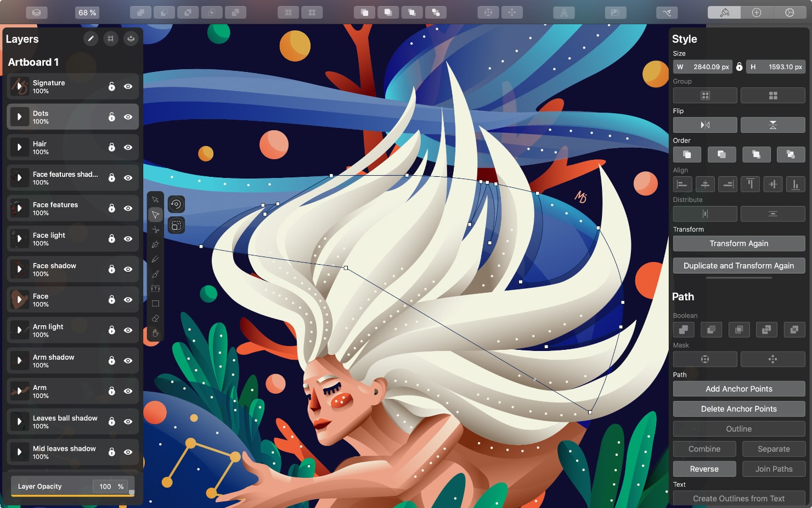This screenshot has width=812, height=508.
Task: Switch to the edit pencil tab in Layers
Action: click(x=91, y=38)
